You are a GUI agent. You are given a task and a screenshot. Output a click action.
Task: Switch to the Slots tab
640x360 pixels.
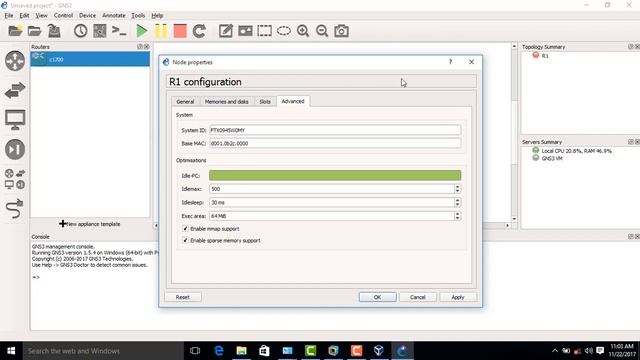tap(265, 102)
